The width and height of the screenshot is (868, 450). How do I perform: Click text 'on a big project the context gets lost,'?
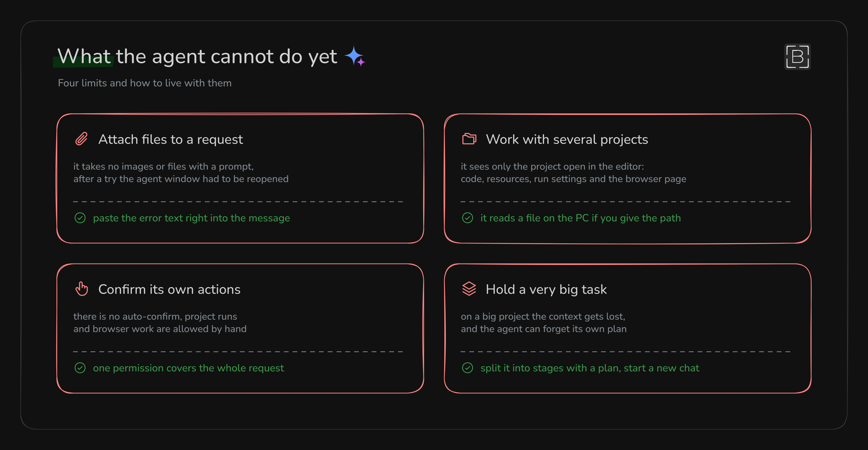point(543,316)
